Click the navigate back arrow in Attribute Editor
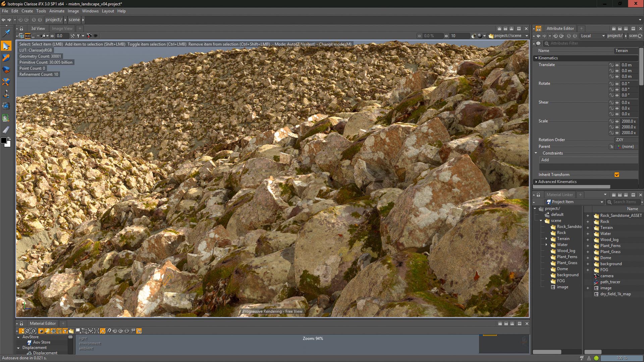 [538, 36]
